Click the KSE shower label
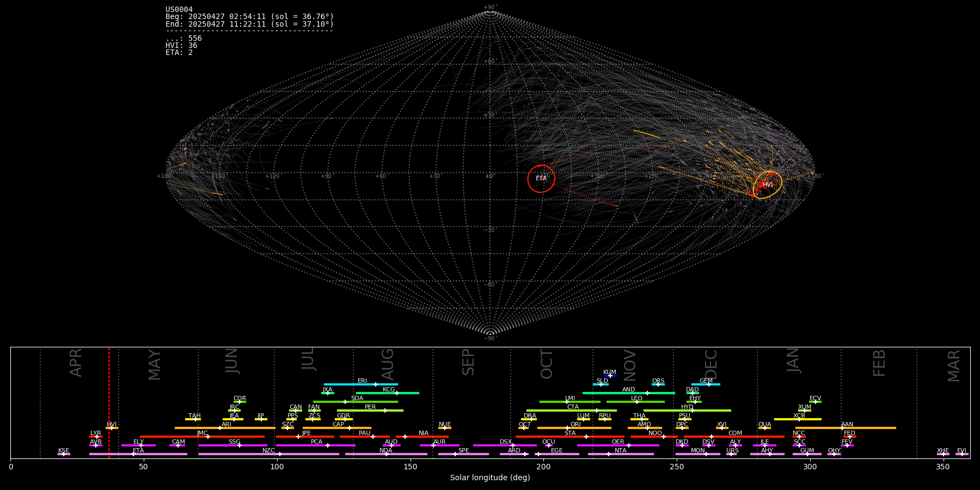Screen dimensions: 980x490 tap(64, 451)
